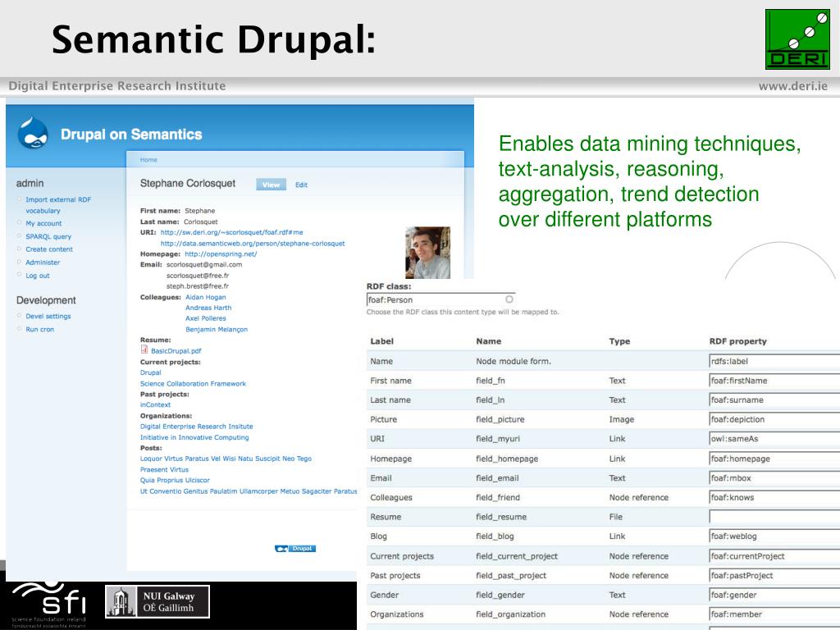The width and height of the screenshot is (840, 630).
Task: Click the RDF property column header
Action: (737, 341)
